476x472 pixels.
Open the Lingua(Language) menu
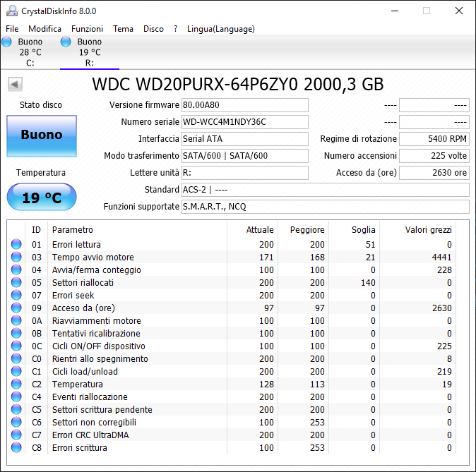click(220, 29)
